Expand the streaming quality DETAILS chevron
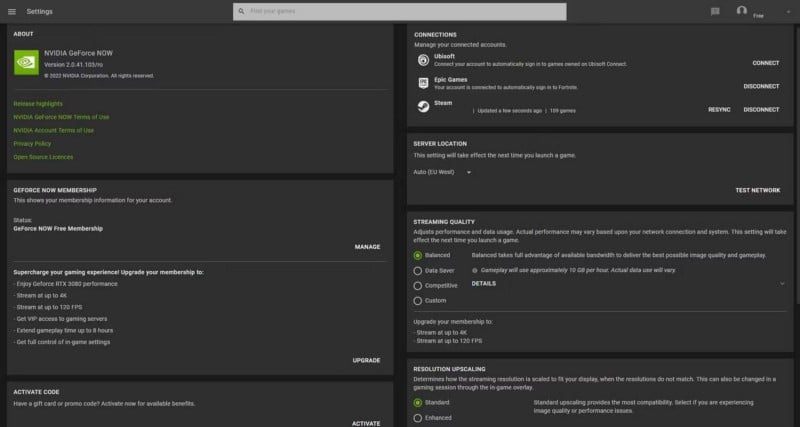The image size is (800, 427). point(782,284)
